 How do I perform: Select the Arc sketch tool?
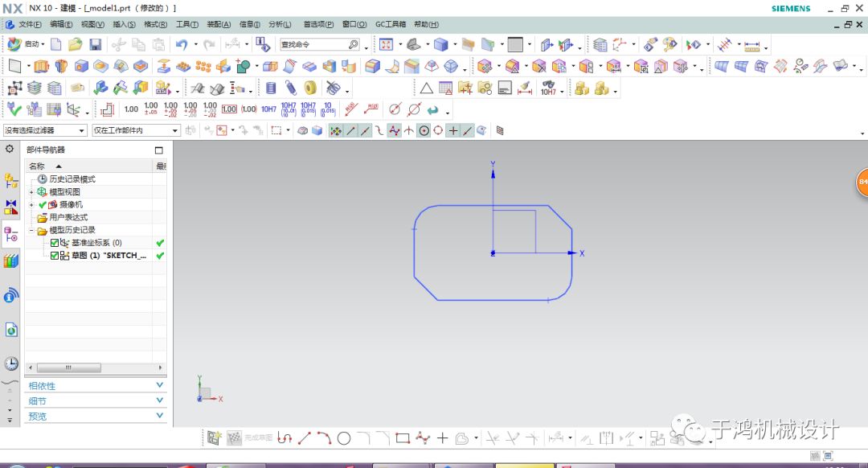click(324, 438)
